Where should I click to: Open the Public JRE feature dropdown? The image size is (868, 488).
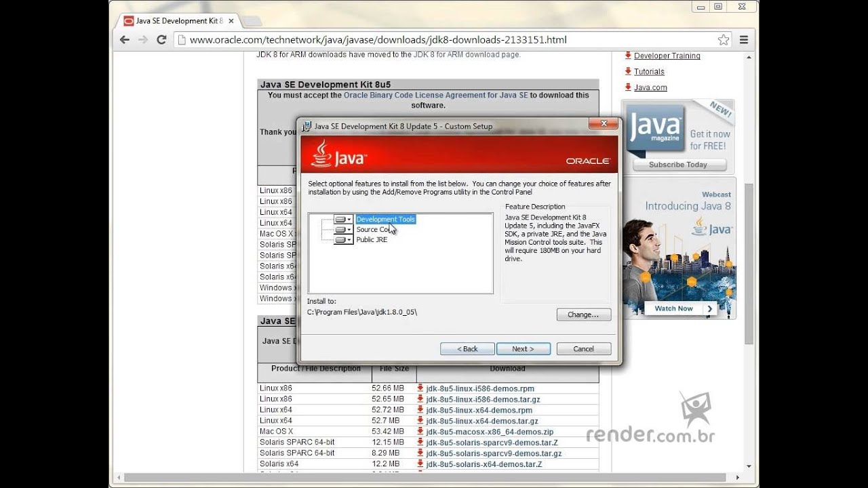[344, 240]
